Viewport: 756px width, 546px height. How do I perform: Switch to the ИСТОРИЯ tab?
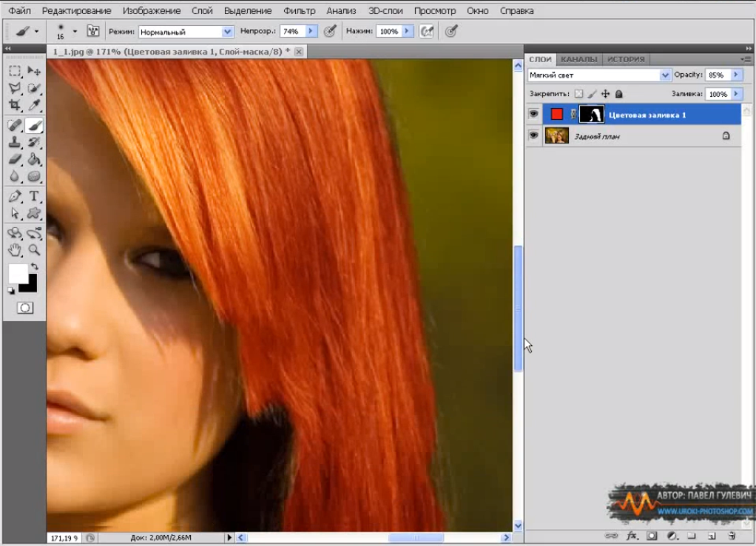point(626,59)
